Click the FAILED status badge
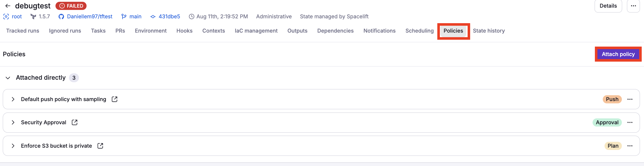The width and height of the screenshot is (644, 166). pyautogui.click(x=71, y=6)
